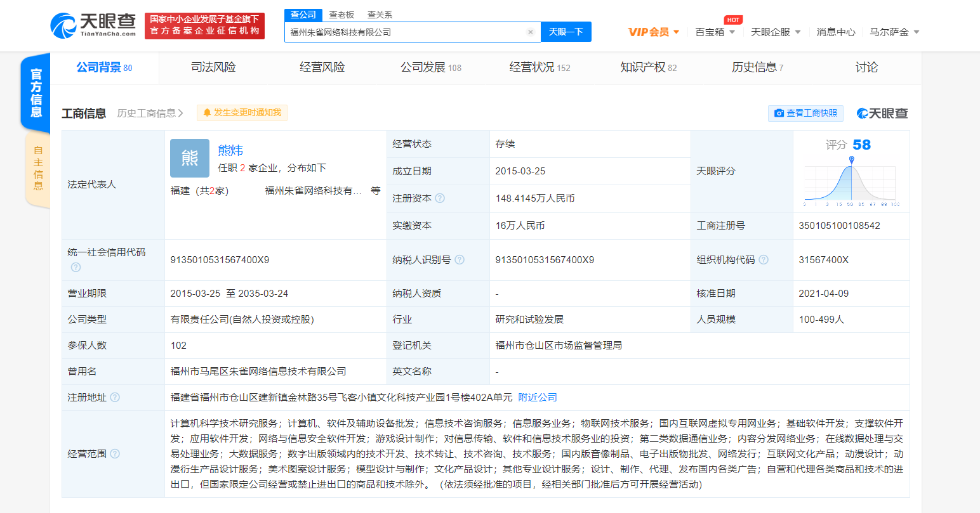The height and width of the screenshot is (513, 980).
Task: Click the help icon under 统一社会信用代码
Action: [x=76, y=268]
